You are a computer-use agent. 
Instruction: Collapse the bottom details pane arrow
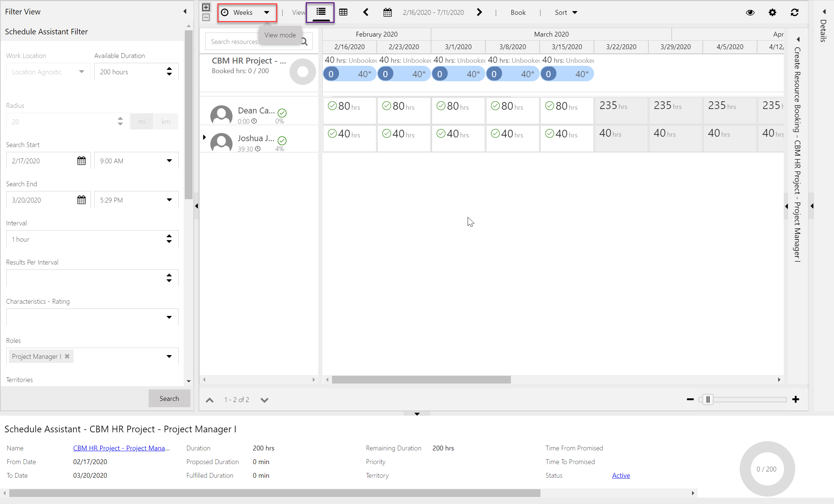point(417,414)
